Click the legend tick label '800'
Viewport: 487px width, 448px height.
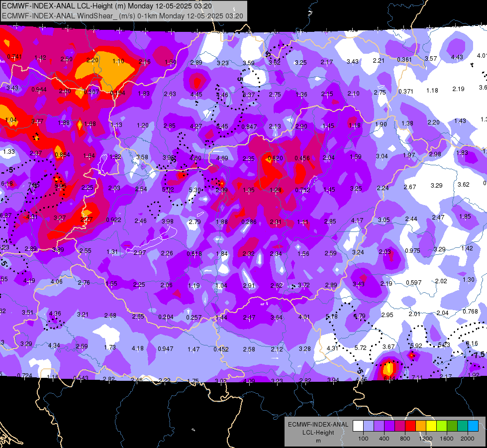[405, 439]
